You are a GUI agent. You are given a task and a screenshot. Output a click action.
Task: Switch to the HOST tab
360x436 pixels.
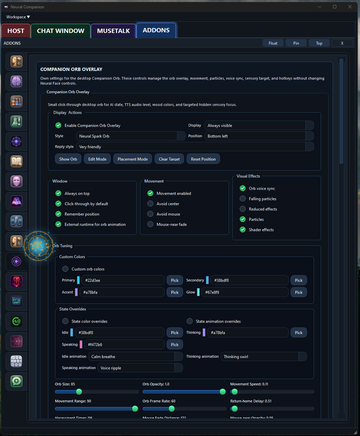pos(16,31)
